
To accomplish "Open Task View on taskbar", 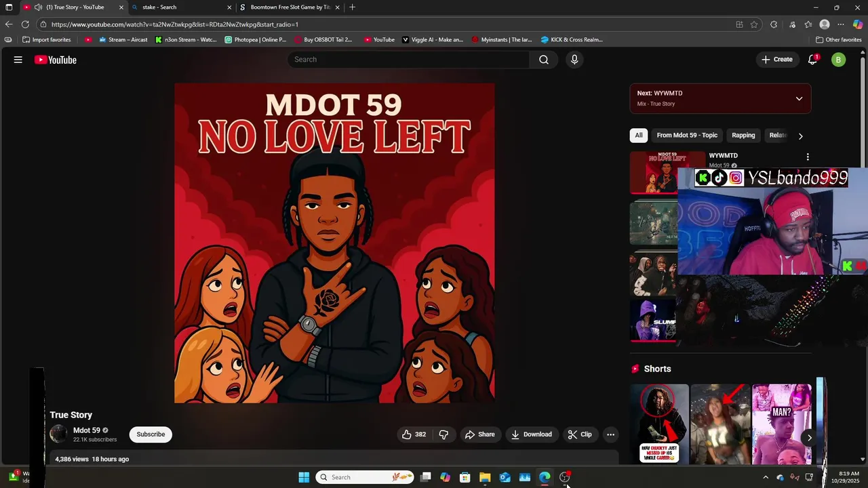I will pos(425,477).
